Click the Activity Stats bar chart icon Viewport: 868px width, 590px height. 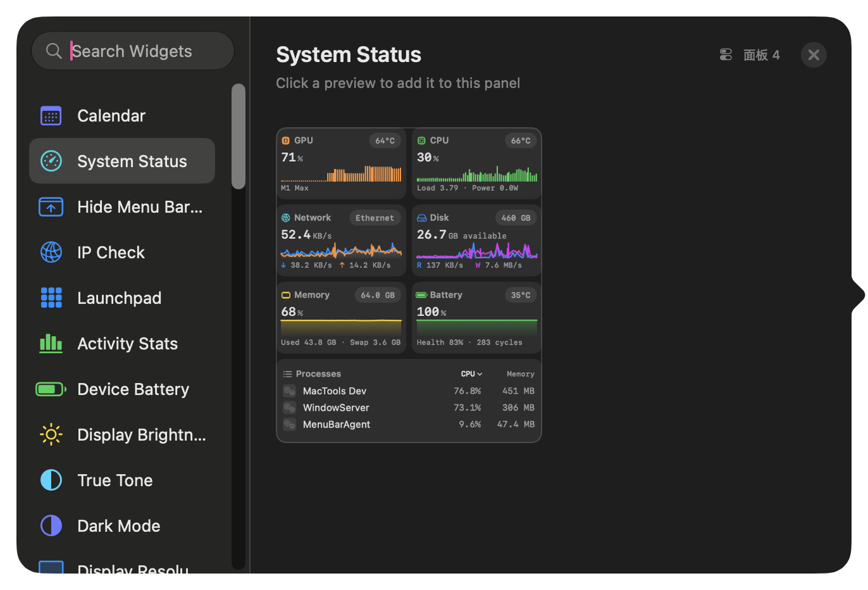[51, 343]
